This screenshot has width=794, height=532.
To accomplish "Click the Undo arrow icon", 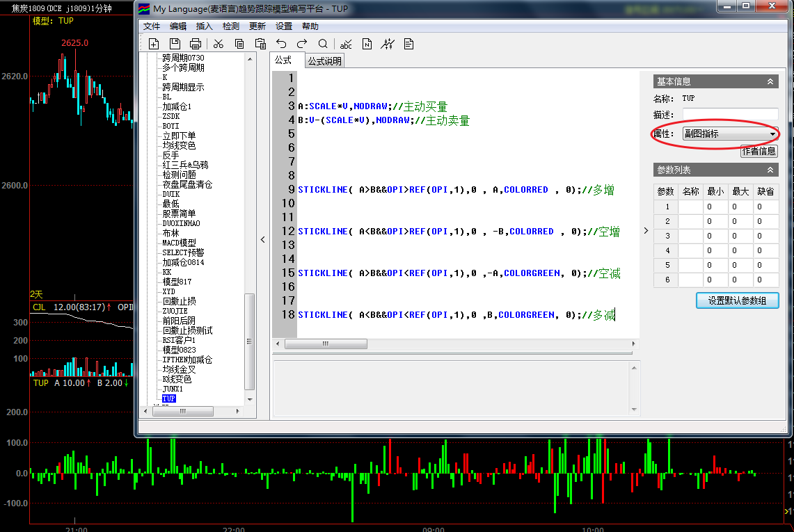I will [281, 44].
